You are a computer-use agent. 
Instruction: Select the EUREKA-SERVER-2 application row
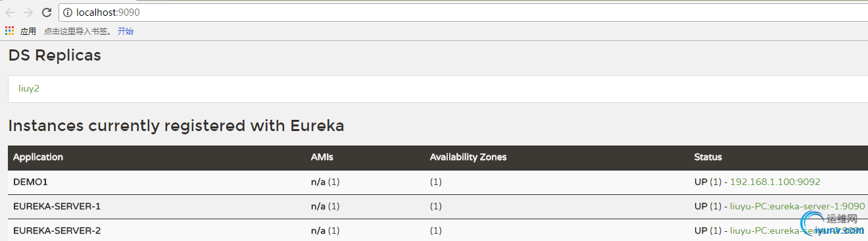pyautogui.click(x=438, y=230)
